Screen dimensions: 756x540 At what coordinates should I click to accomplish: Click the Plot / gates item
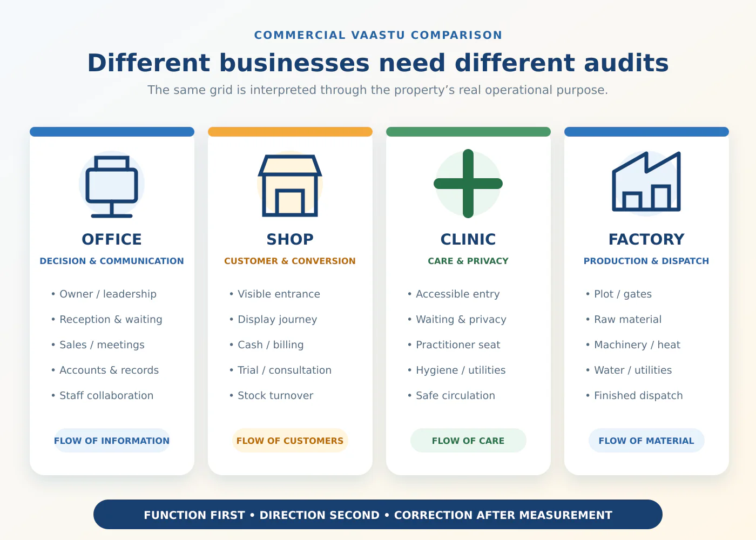618,294
